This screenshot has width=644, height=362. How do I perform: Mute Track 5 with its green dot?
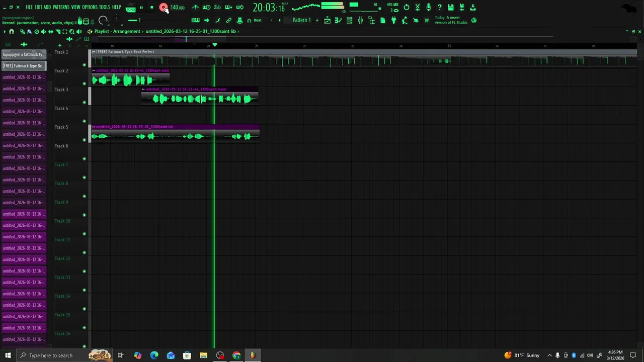pyautogui.click(x=84, y=140)
